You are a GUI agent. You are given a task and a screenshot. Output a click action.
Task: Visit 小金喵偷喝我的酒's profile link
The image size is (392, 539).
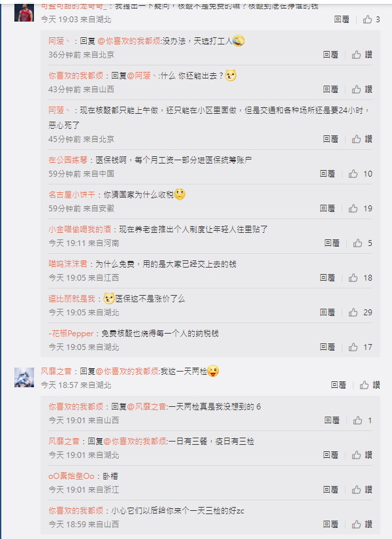(80, 230)
